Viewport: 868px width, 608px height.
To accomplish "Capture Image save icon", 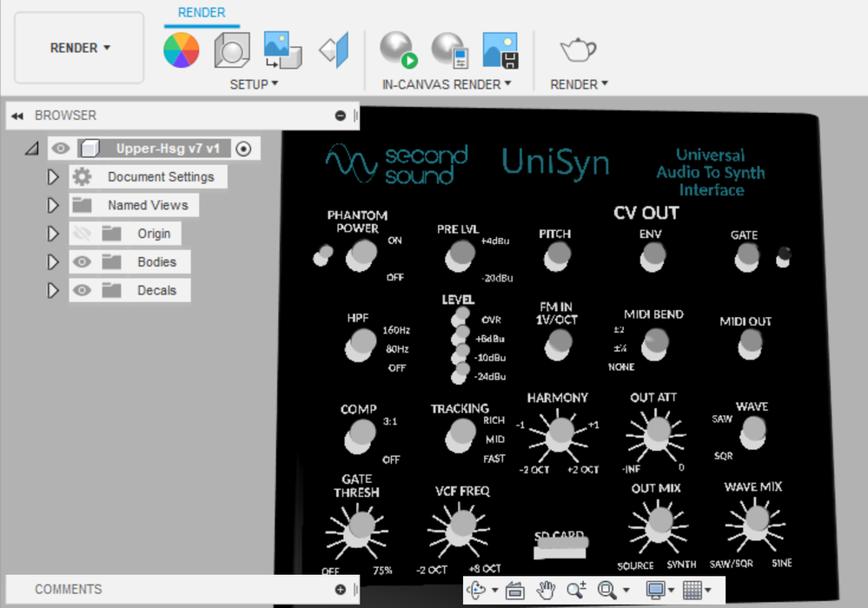I will pyautogui.click(x=501, y=50).
